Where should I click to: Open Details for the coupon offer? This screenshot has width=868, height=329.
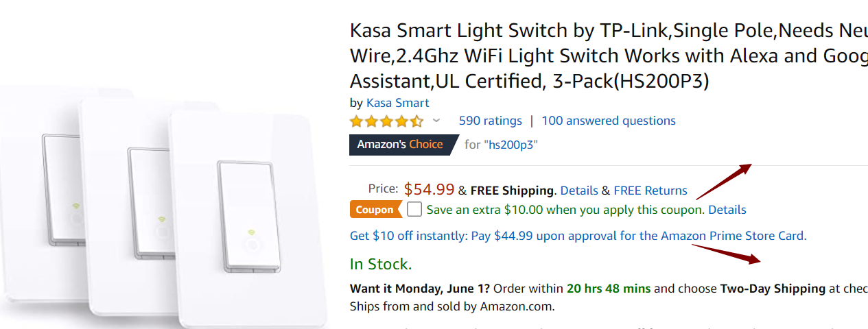point(727,210)
